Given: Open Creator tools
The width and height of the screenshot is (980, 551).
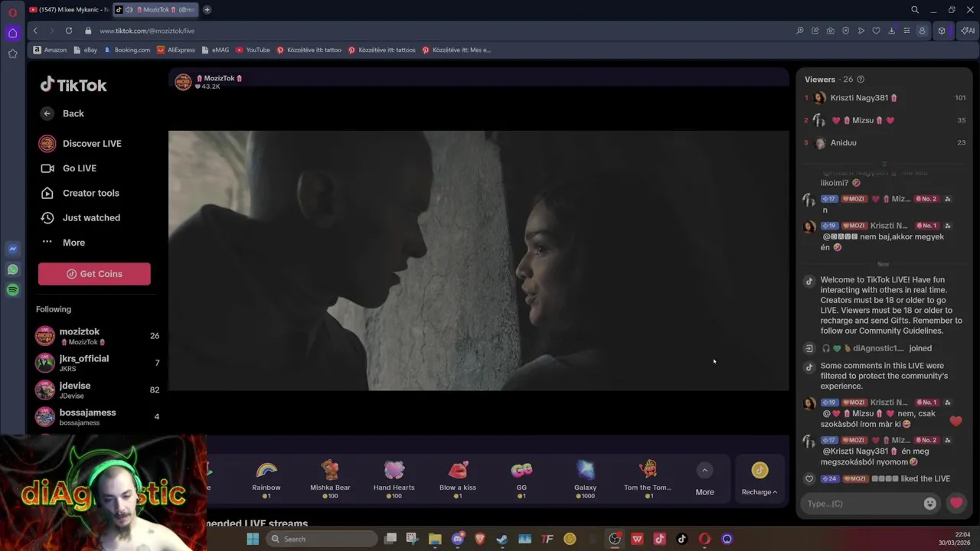Looking at the screenshot, I should click(80, 193).
